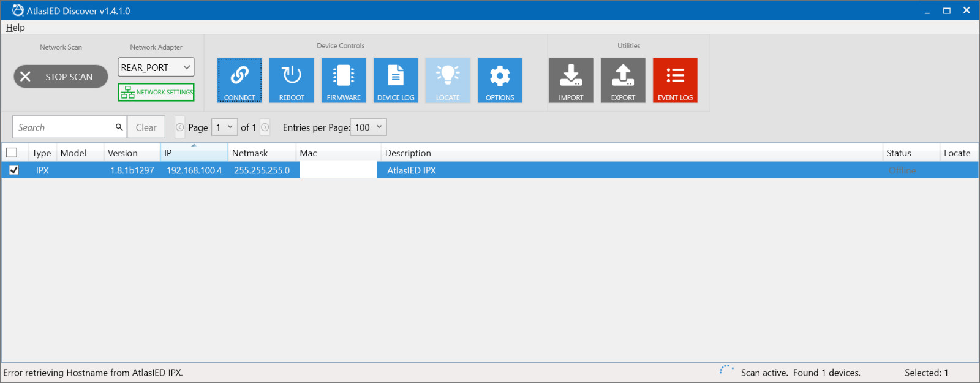
Task: Reboot the selected device
Action: coord(292,80)
